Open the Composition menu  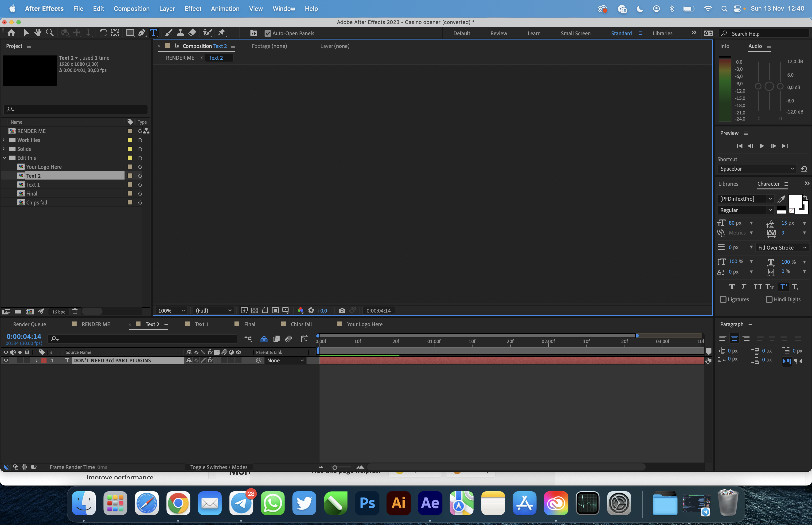point(132,8)
